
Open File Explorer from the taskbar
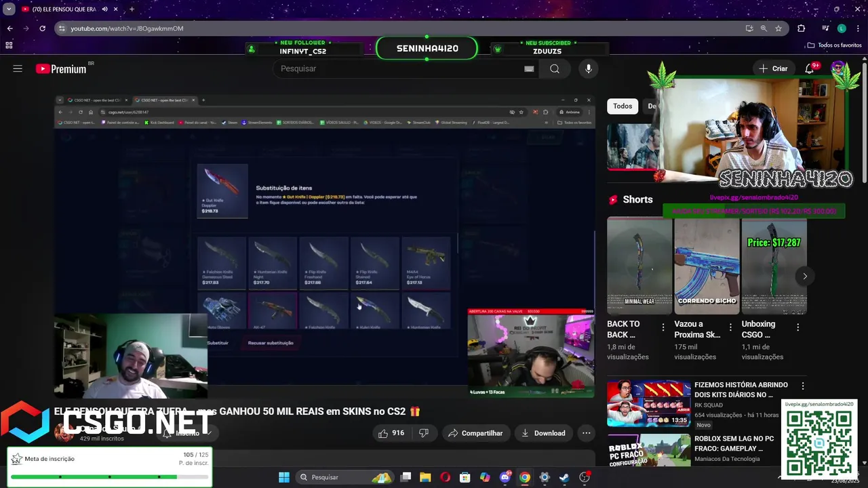point(425,477)
